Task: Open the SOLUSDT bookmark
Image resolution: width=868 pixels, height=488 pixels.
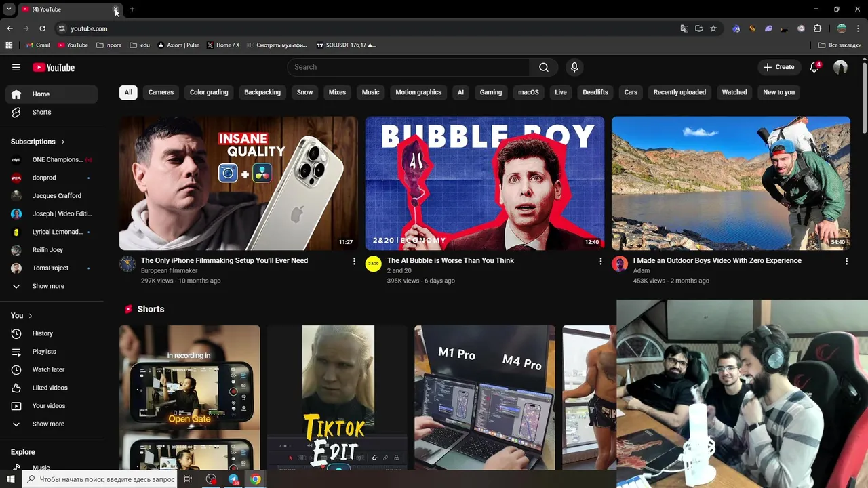Action: pos(347,45)
